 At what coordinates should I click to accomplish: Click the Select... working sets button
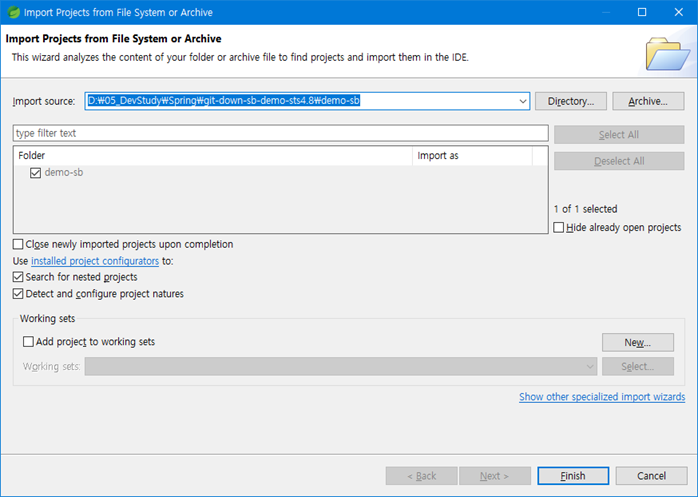(637, 367)
